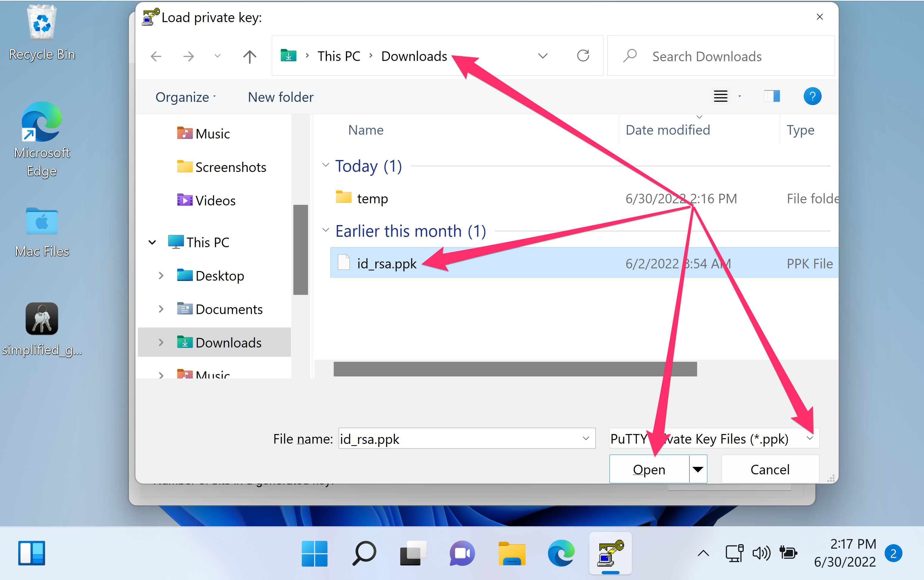
Task: Select Music folder at top of navigation tree
Action: pos(203,133)
